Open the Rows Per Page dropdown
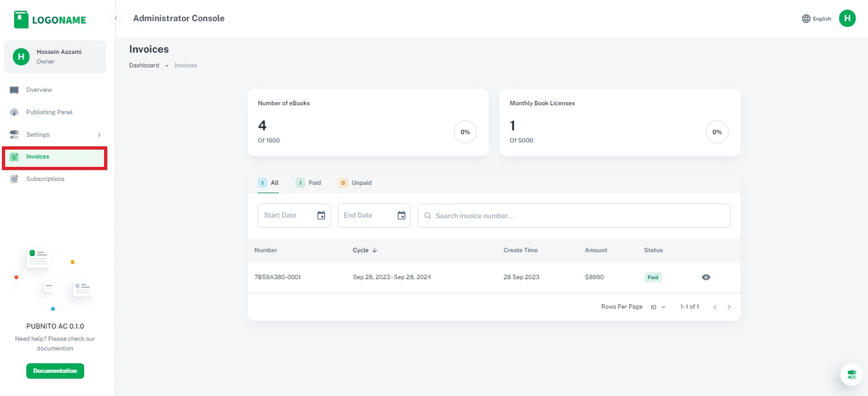 pos(657,307)
